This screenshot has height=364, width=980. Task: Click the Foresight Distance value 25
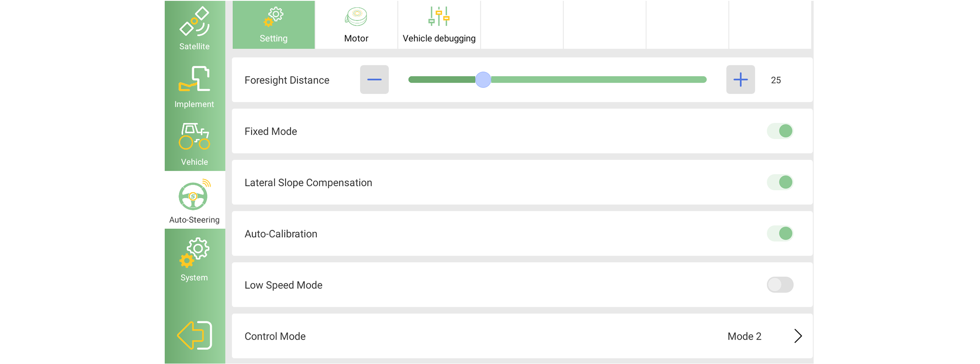coord(776,80)
